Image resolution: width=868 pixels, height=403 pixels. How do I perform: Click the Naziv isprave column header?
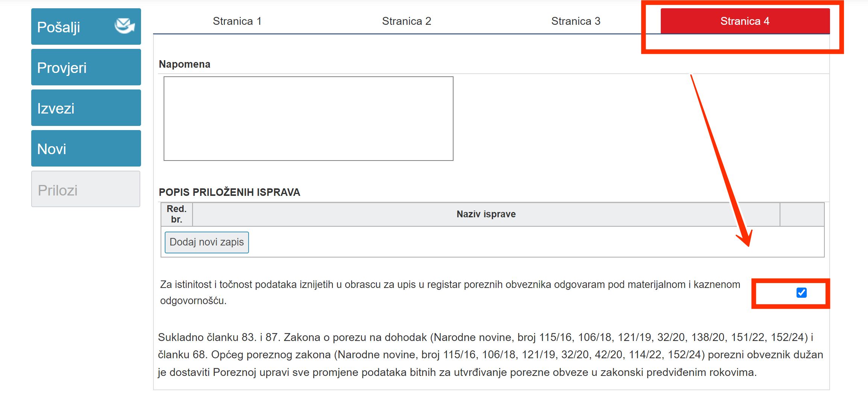click(x=486, y=214)
